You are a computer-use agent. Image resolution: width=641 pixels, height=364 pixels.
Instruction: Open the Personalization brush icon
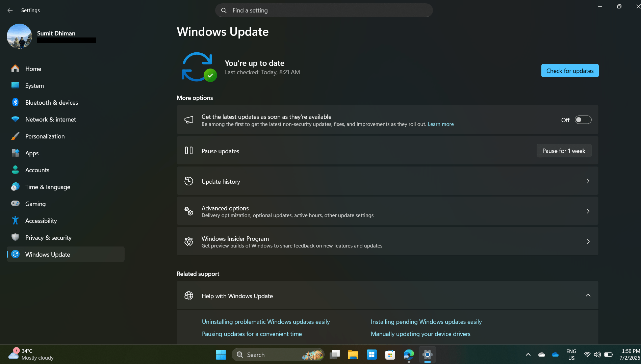coord(15,136)
